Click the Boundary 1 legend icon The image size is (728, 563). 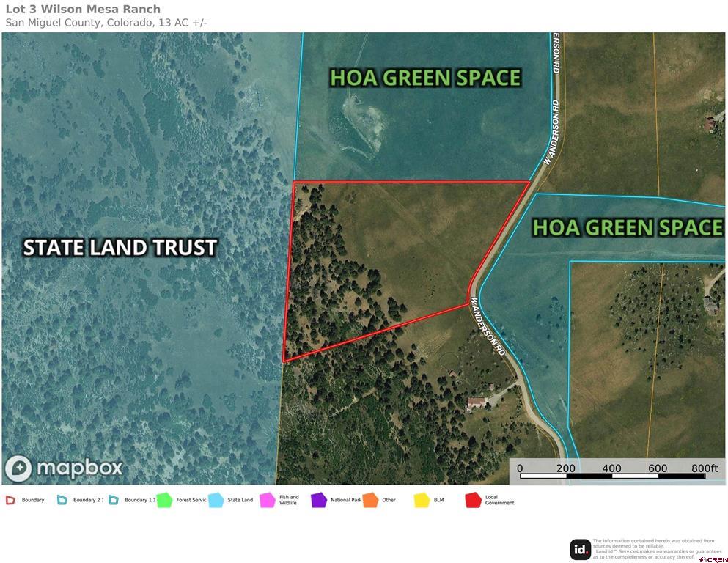114,500
